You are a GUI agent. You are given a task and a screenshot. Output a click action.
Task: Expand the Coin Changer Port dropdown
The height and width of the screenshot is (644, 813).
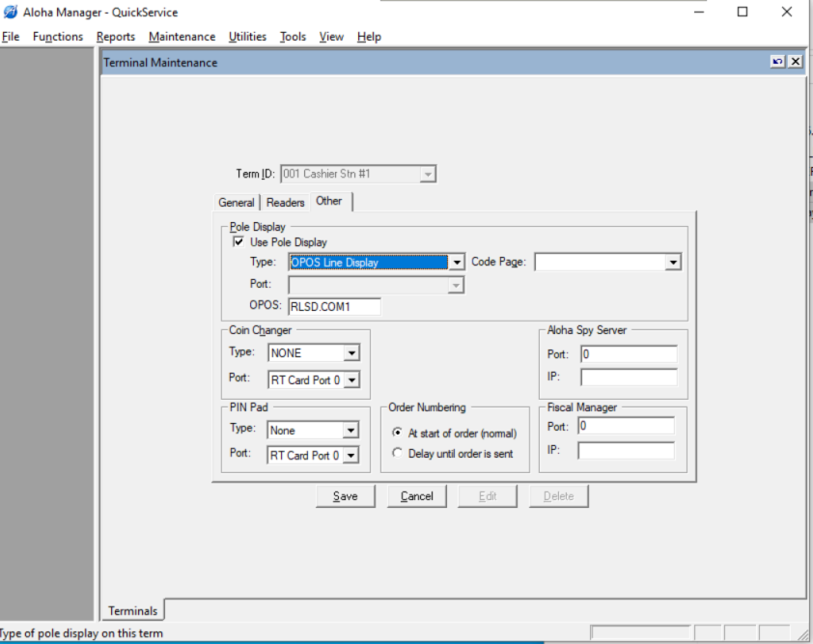pyautogui.click(x=351, y=380)
